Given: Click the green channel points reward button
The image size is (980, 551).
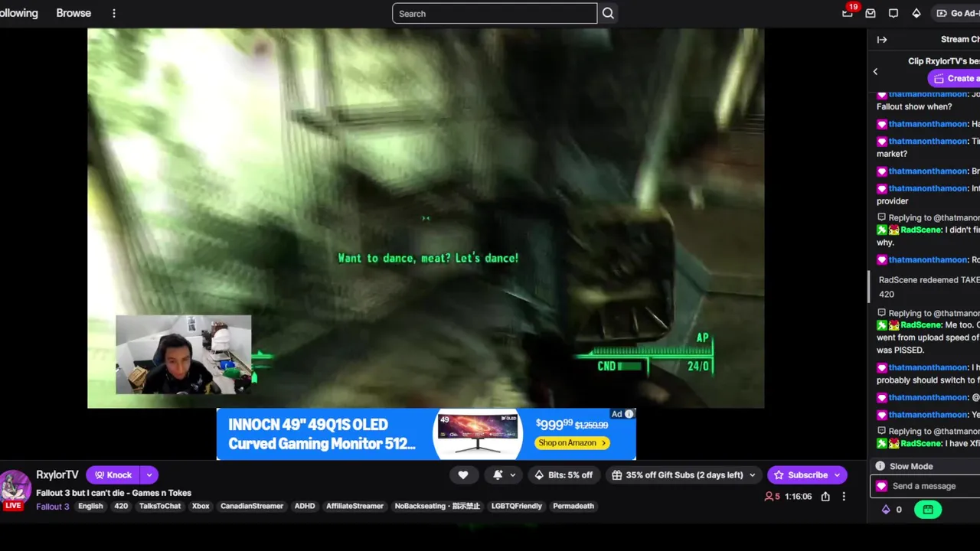Looking at the screenshot, I should pyautogui.click(x=927, y=510).
